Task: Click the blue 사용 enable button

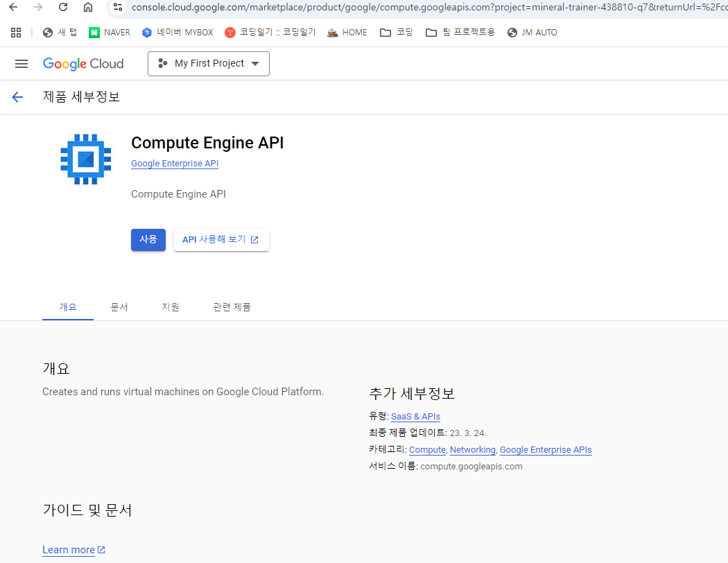Action: [x=148, y=239]
